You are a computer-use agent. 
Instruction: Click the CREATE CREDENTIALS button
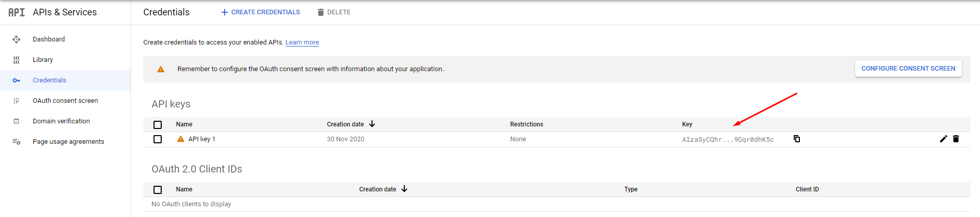click(260, 12)
